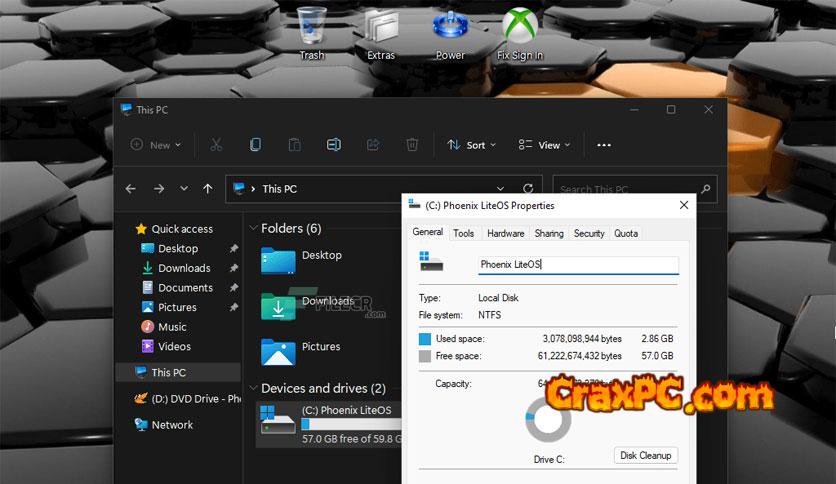Select Downloads in Quick access sidebar
The height and width of the screenshot is (484, 836).
(x=184, y=268)
